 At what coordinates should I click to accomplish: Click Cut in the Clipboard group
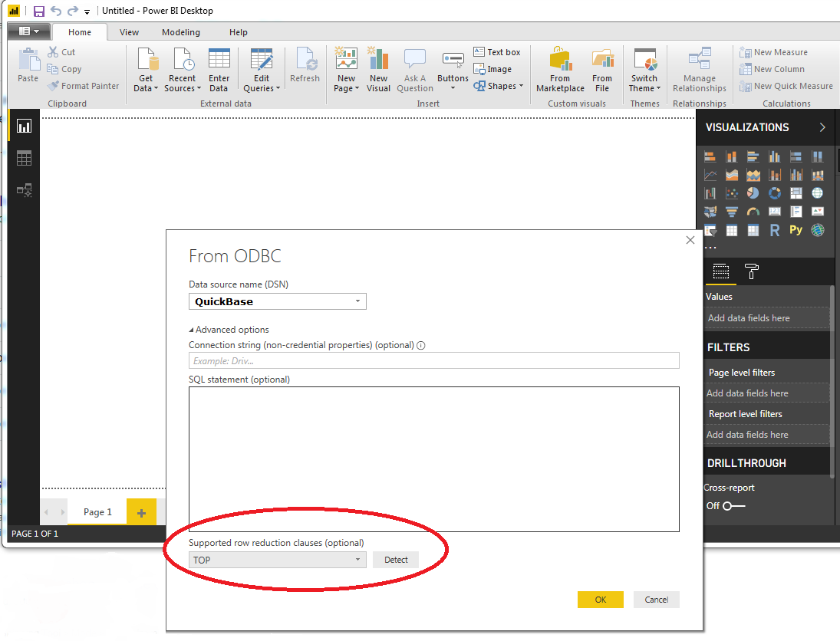(x=61, y=52)
